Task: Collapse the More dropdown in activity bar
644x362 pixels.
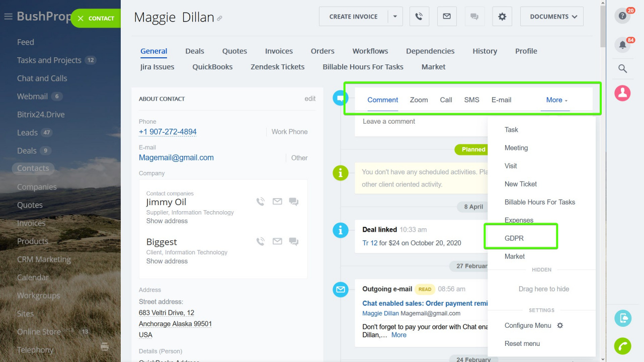Action: pyautogui.click(x=557, y=100)
